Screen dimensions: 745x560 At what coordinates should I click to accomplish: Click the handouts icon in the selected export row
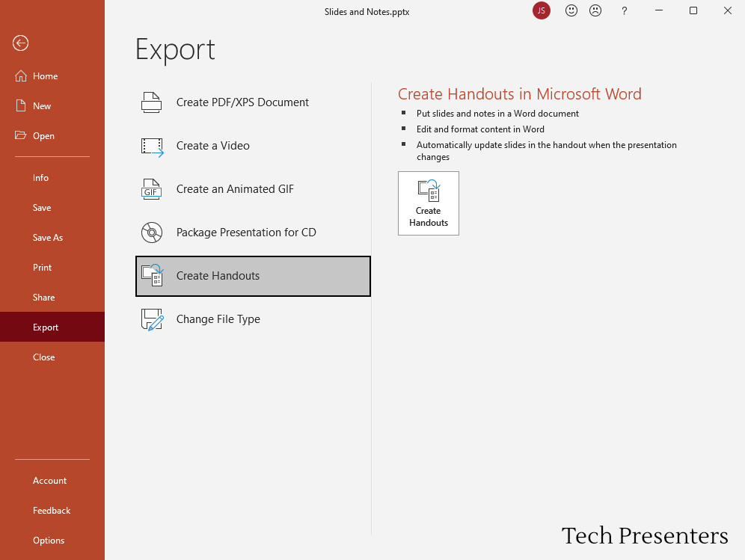152,275
